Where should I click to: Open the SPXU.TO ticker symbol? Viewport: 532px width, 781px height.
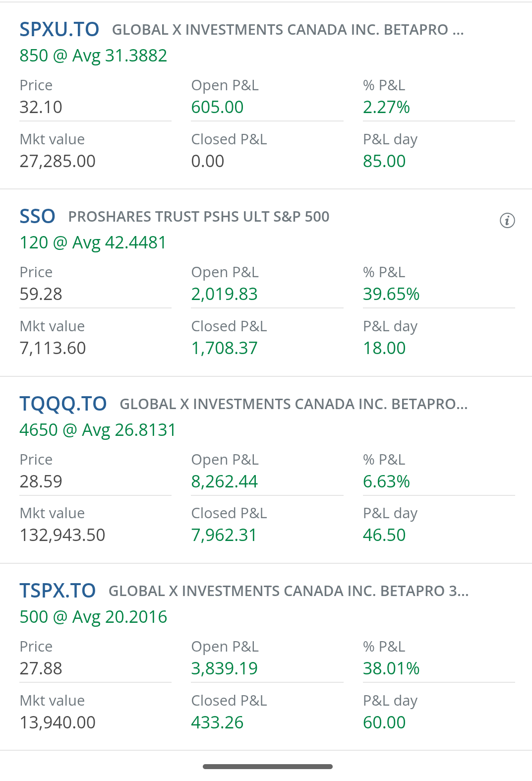59,30
